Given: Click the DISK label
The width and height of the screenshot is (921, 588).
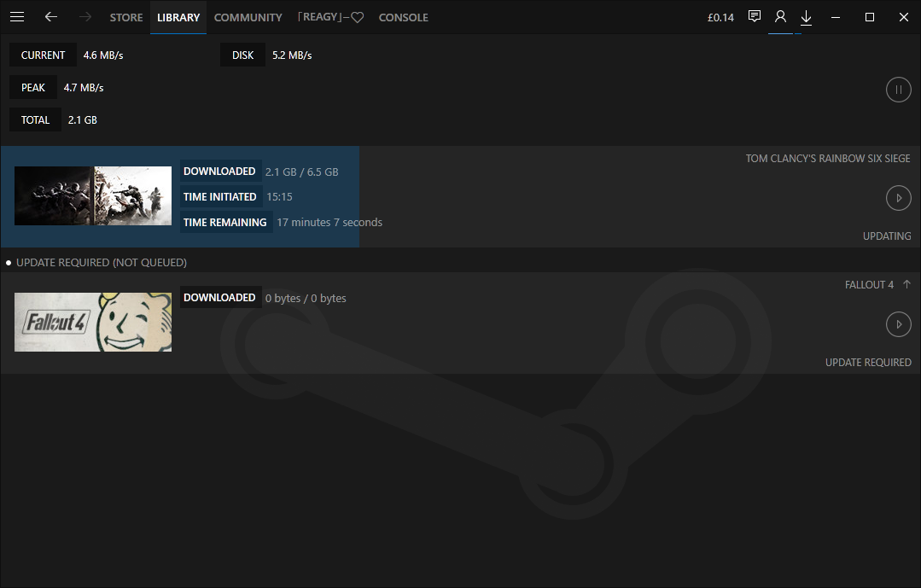Looking at the screenshot, I should (242, 55).
